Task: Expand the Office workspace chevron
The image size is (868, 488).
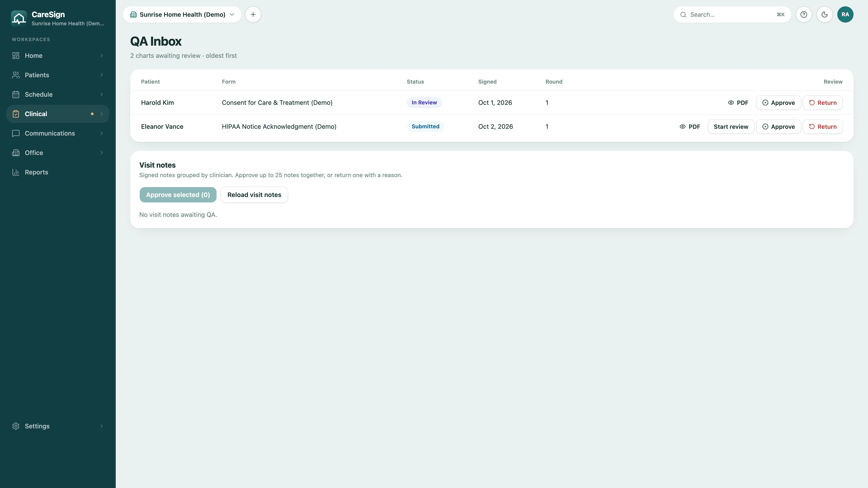Action: (x=101, y=152)
